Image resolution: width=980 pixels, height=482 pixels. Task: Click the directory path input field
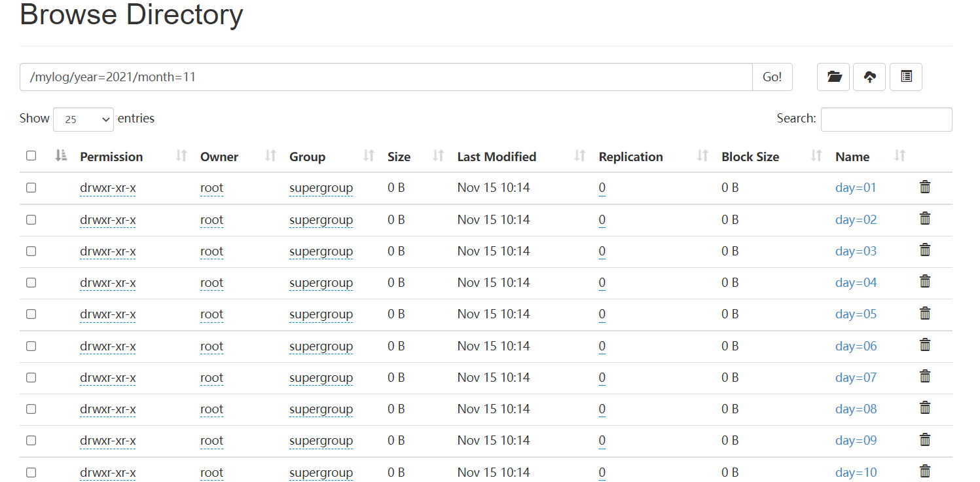[386, 77]
